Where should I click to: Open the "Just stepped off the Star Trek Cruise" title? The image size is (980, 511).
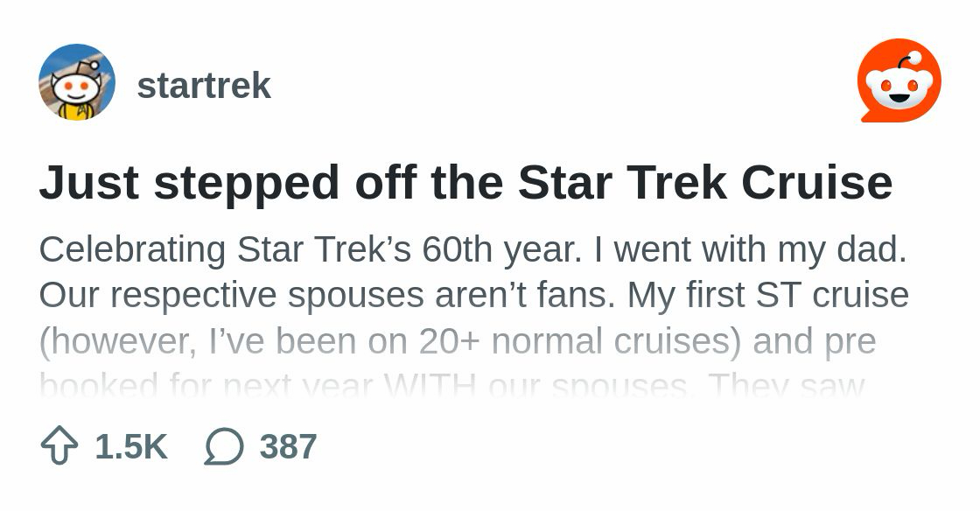[465, 183]
